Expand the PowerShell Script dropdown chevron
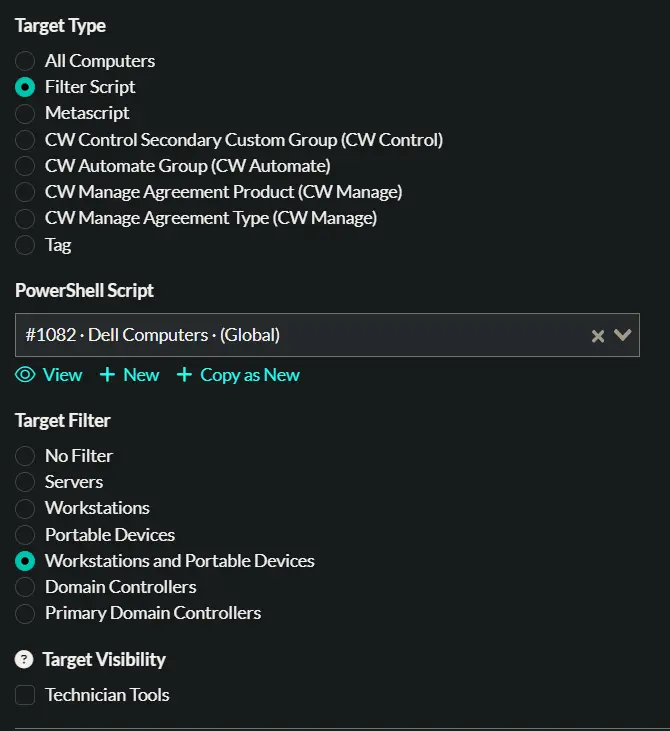 (622, 335)
